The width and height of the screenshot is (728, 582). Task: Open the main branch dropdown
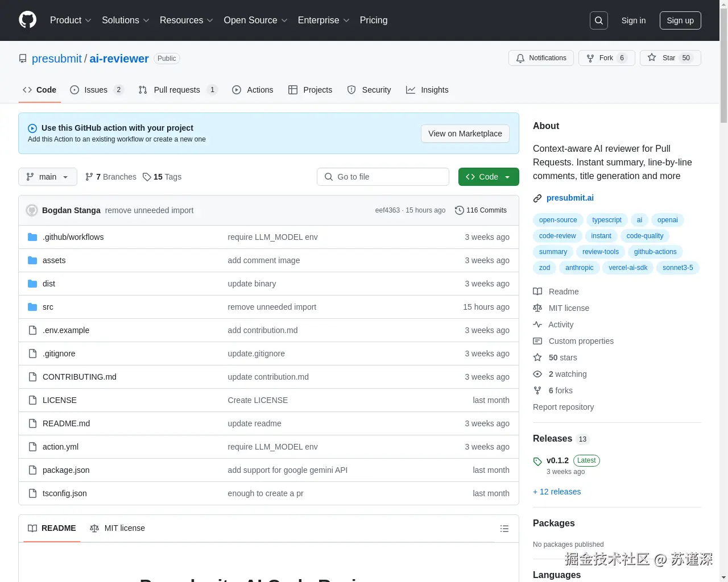[47, 177]
